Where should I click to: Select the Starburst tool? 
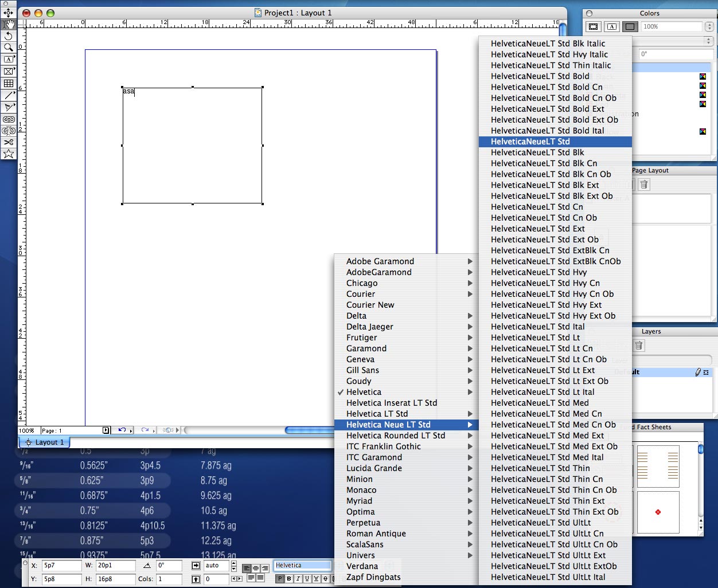click(9, 154)
